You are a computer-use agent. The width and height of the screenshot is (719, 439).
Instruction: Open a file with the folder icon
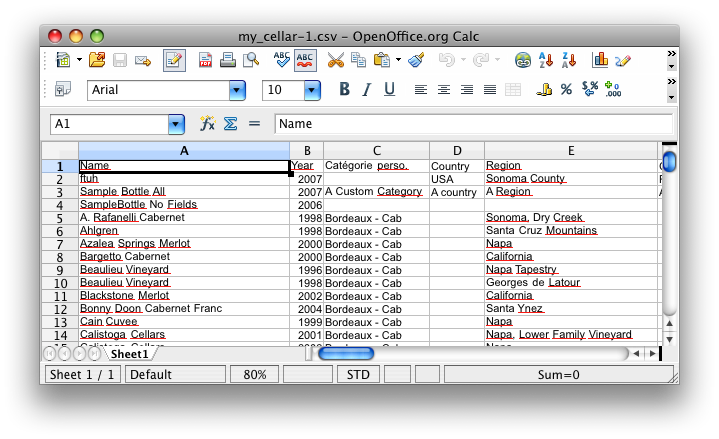[97, 60]
